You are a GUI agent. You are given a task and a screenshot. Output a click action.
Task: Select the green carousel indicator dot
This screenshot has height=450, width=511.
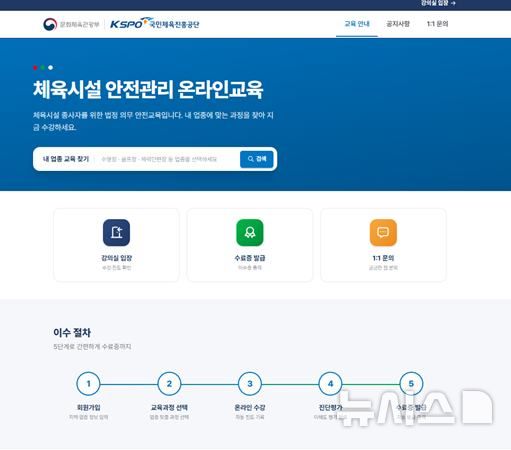point(43,68)
